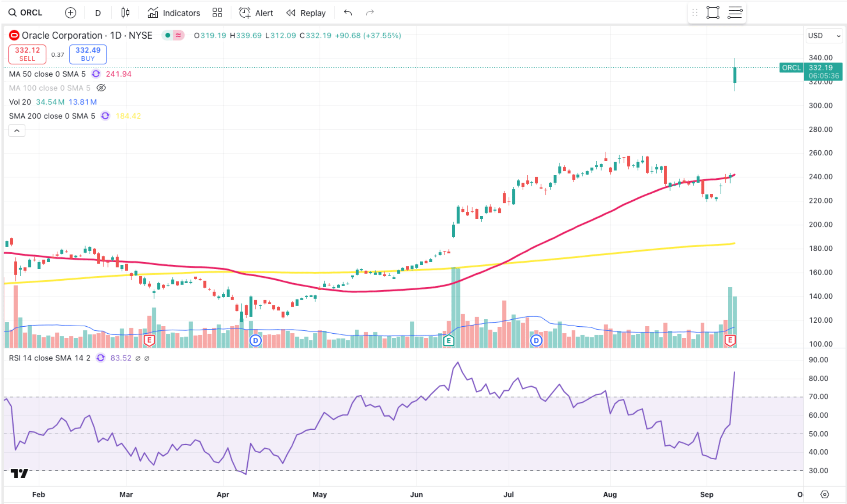Click the ORCL 332.19 price label
The width and height of the screenshot is (847, 504).
(811, 71)
